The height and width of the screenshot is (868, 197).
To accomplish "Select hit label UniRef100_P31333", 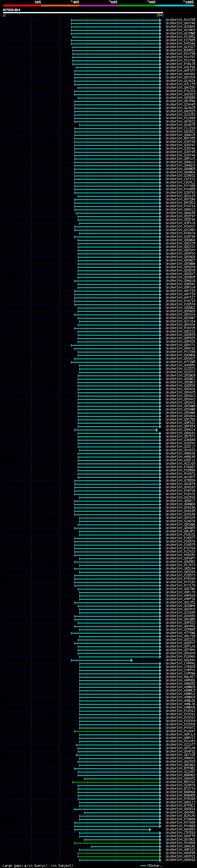I will (180, 91).
